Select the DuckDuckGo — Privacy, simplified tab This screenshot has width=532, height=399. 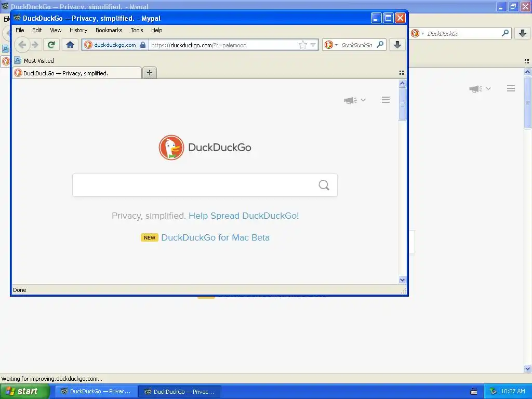tap(77, 73)
